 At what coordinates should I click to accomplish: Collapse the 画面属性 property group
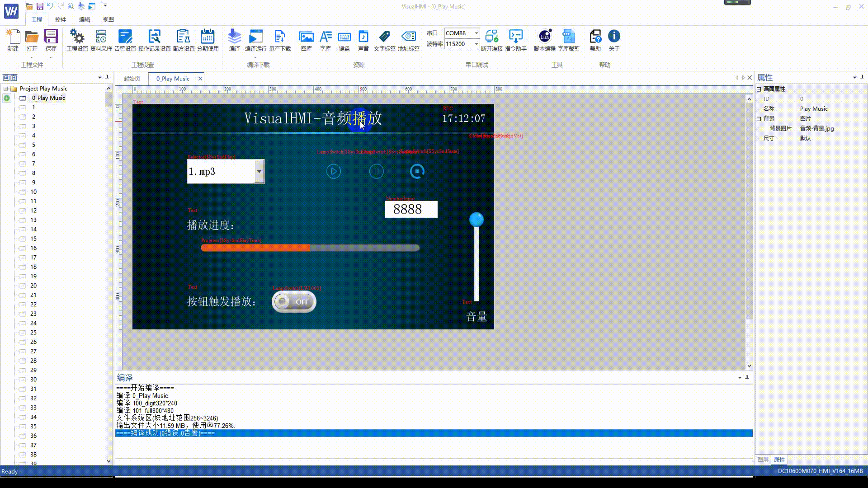point(759,89)
